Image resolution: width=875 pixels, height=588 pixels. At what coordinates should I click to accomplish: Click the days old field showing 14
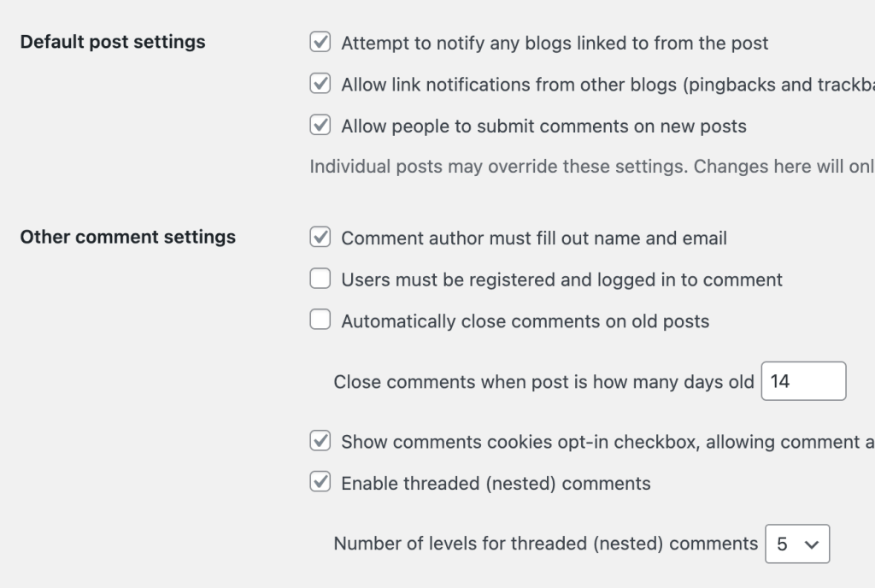tap(803, 381)
